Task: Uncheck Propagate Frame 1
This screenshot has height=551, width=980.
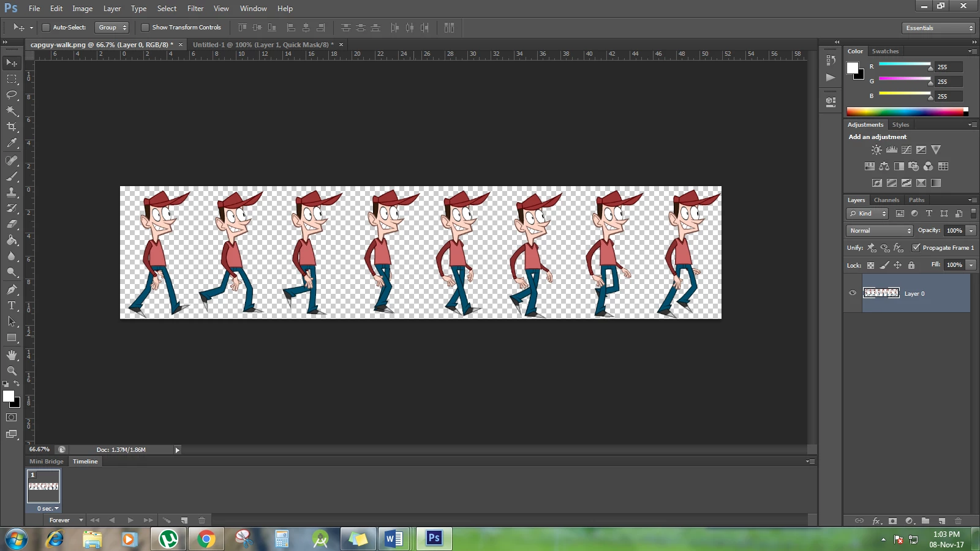Action: 916,248
